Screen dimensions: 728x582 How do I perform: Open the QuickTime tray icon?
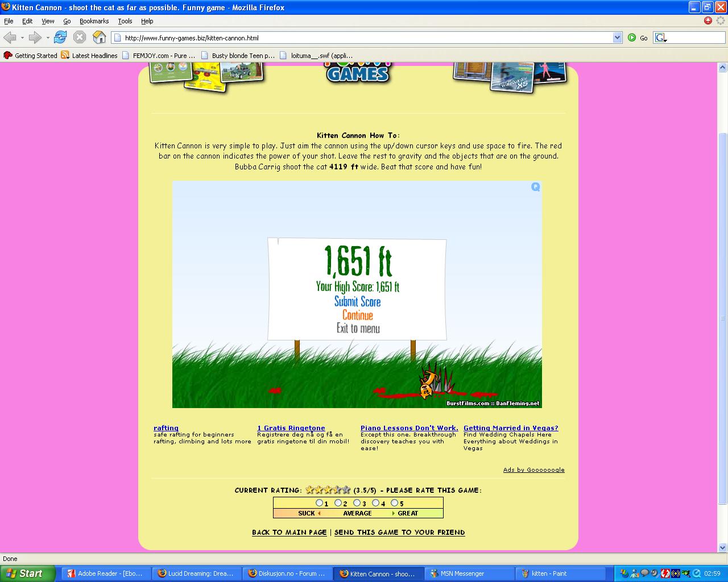(x=696, y=573)
